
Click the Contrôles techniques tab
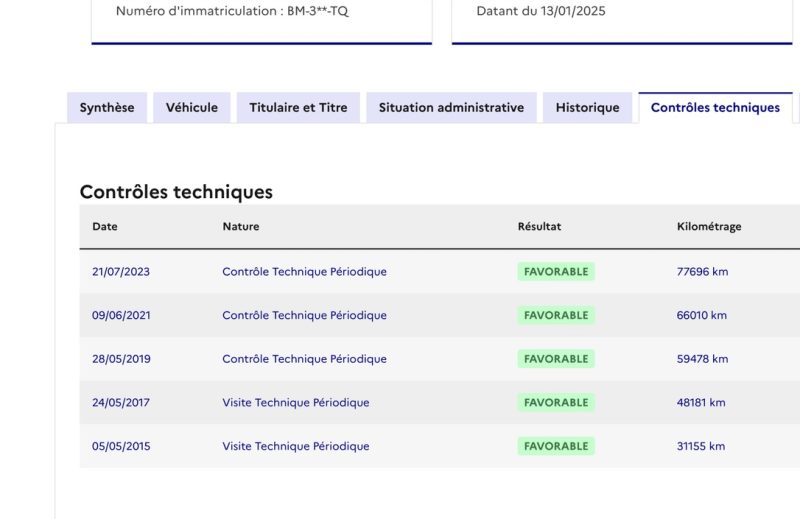coord(715,108)
